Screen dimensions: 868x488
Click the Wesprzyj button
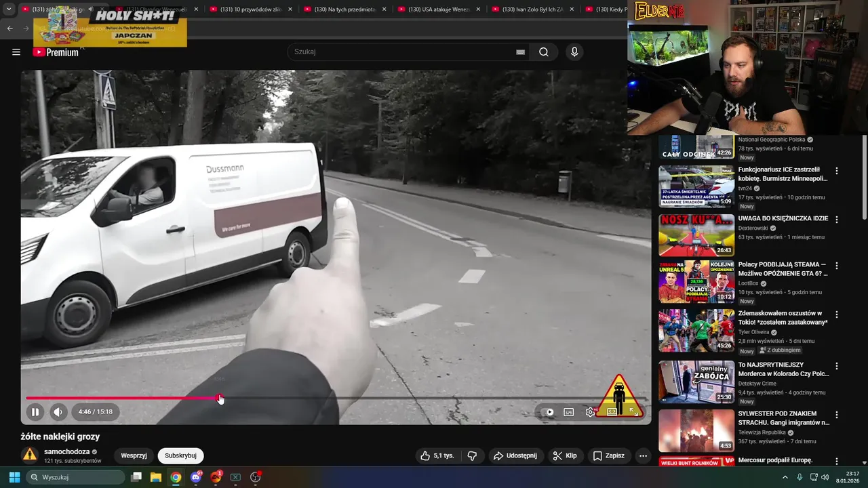coord(134,455)
